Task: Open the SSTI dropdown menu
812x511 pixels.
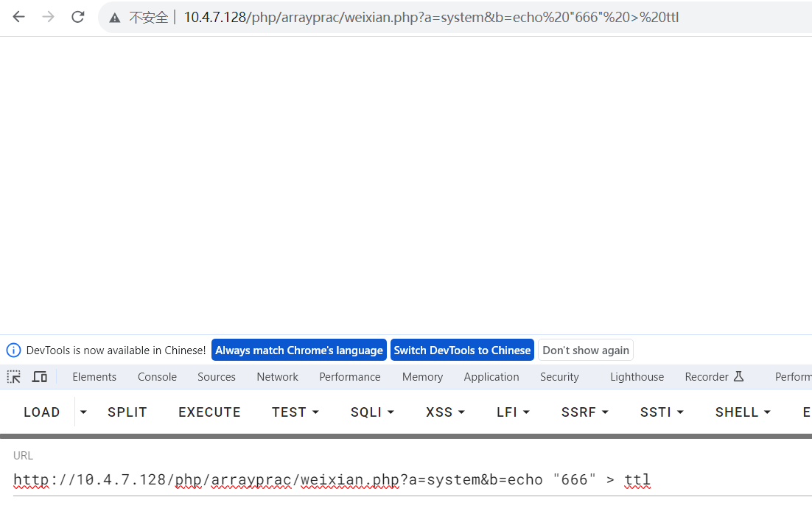Action: (x=662, y=412)
